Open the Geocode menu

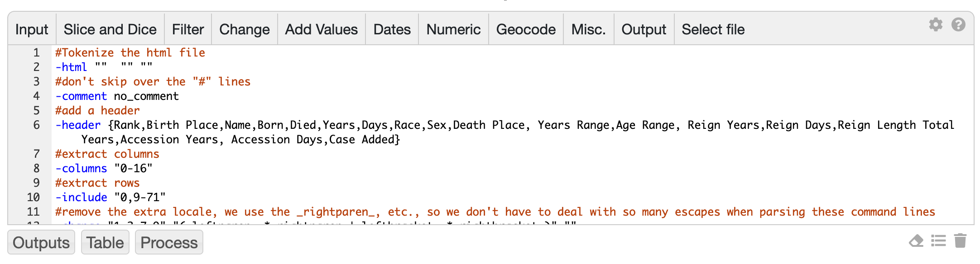point(526,29)
